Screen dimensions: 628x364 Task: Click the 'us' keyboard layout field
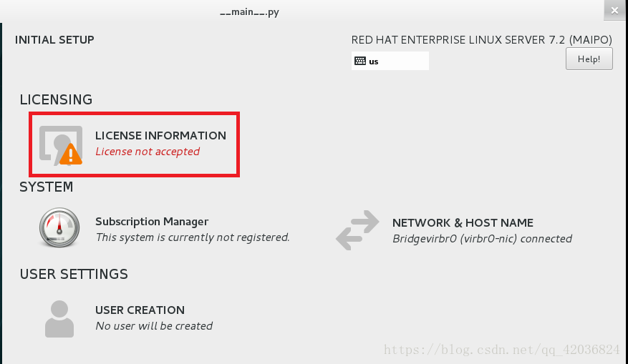point(390,61)
